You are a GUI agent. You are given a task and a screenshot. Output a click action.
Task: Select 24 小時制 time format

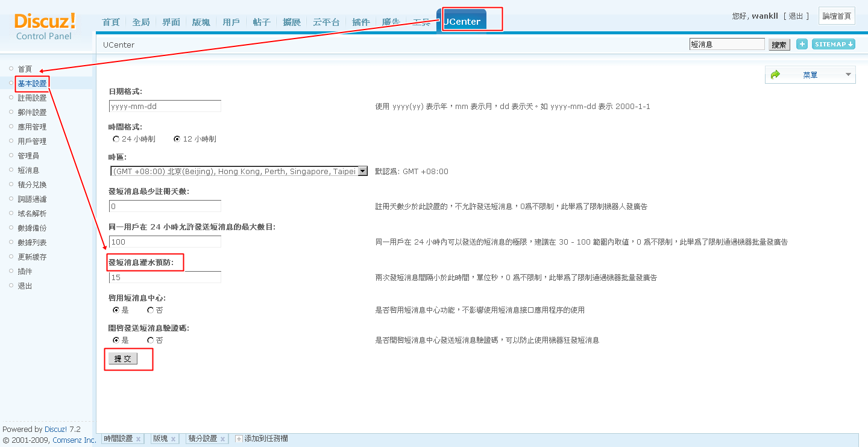[x=116, y=139]
